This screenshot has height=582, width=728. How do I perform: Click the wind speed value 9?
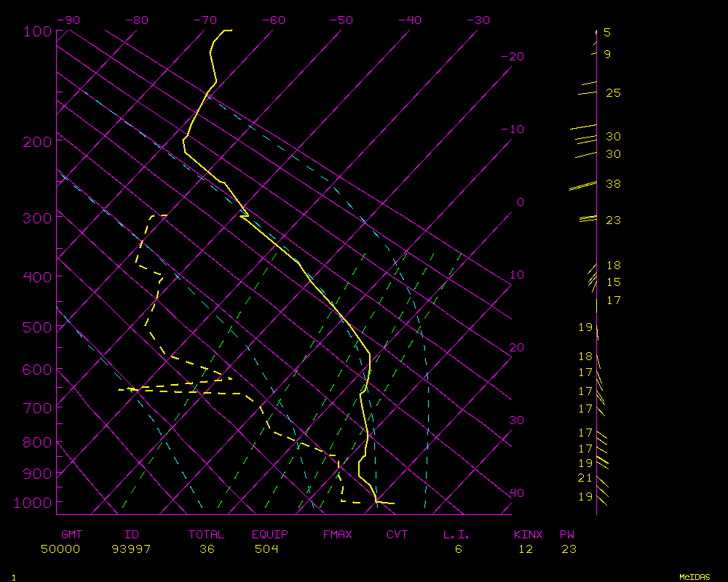click(606, 55)
